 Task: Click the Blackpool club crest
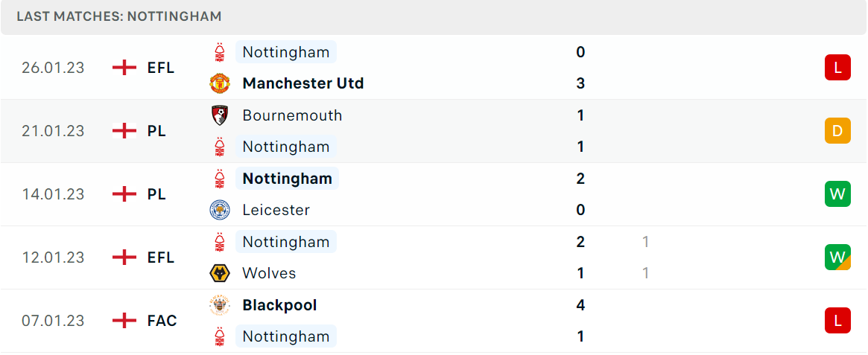(x=220, y=305)
